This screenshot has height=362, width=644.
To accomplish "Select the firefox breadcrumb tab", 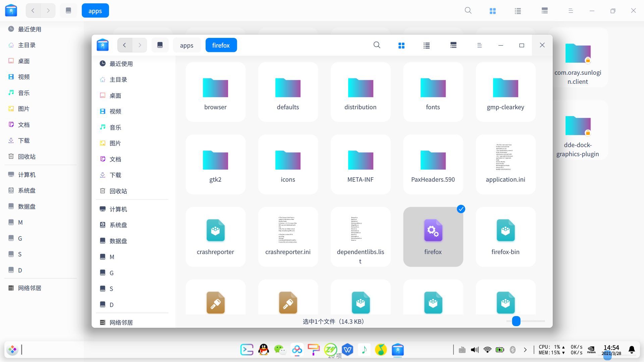I will [221, 45].
